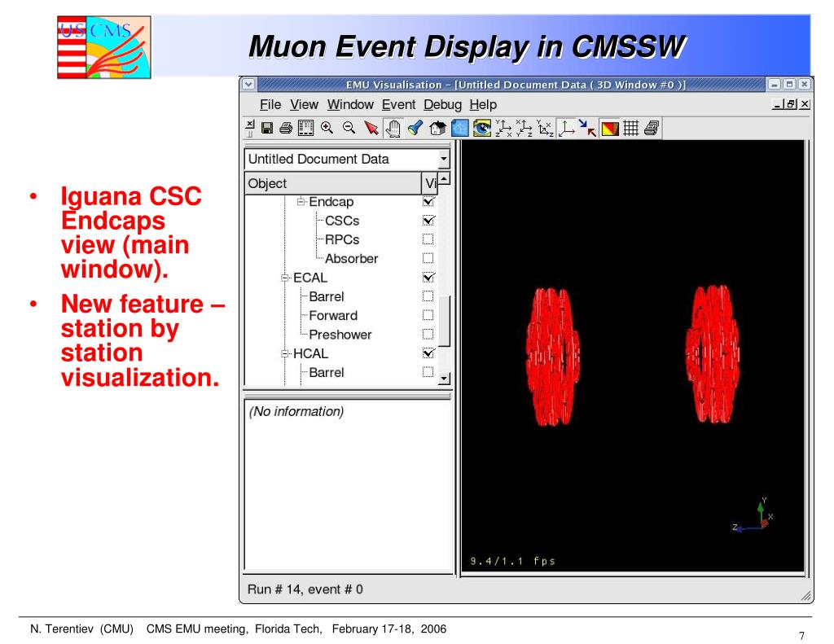Screen dimensions: 834x644
Task: Open the View menu
Action: [x=304, y=105]
